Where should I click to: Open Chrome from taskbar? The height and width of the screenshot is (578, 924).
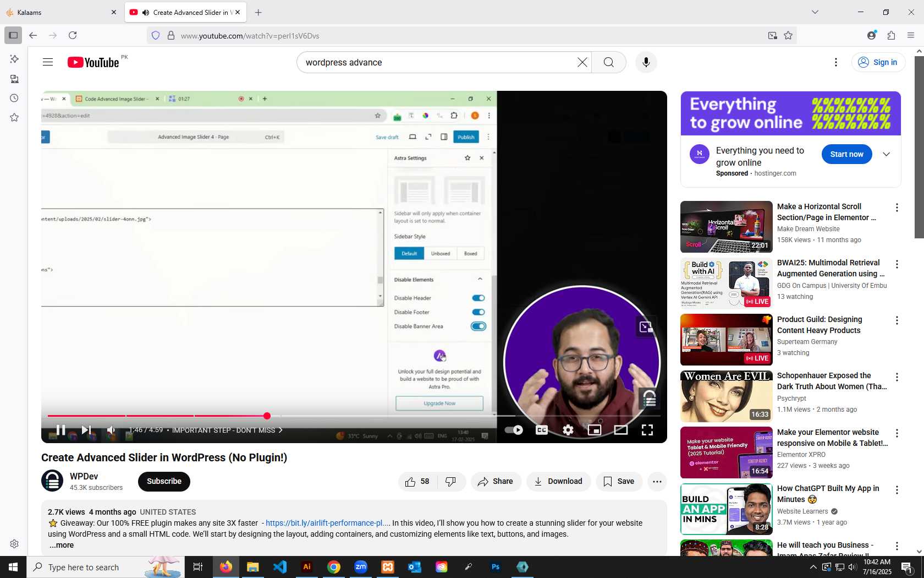(334, 567)
